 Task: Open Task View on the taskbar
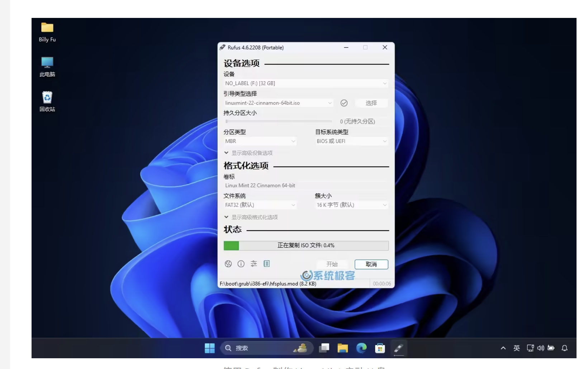coord(324,348)
